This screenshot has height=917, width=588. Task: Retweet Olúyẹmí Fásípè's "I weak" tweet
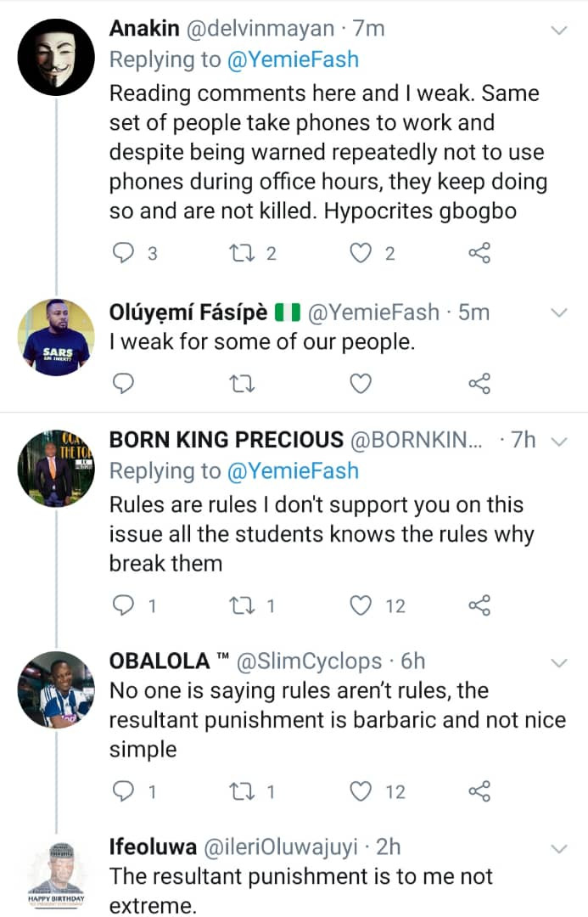point(243,384)
